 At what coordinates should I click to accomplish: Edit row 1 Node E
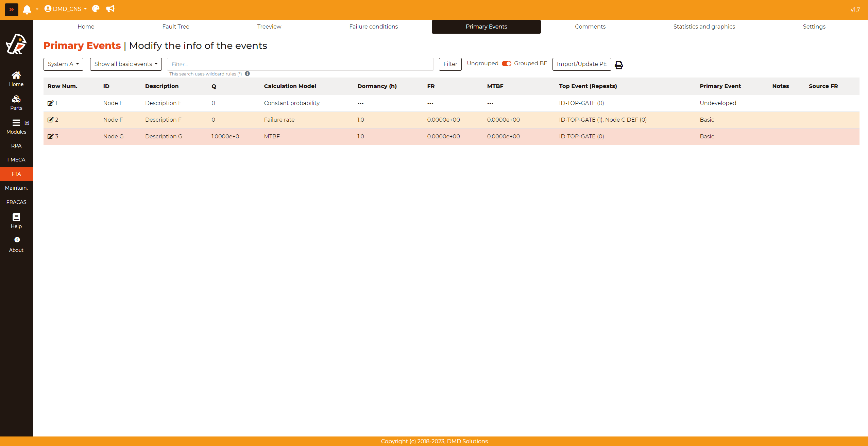(50, 103)
